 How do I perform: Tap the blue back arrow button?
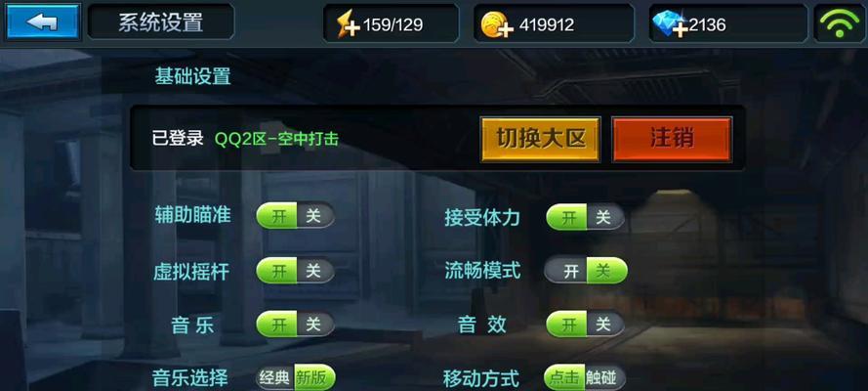[x=43, y=22]
